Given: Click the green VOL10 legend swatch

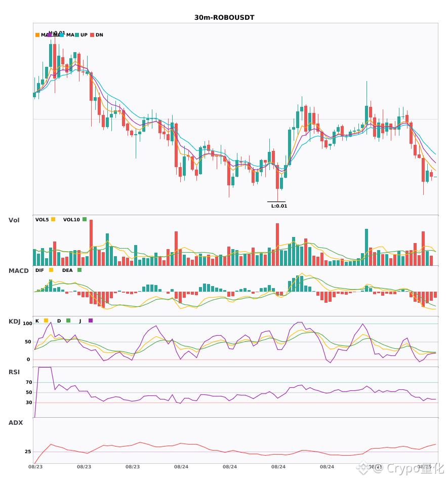Looking at the screenshot, I should pyautogui.click(x=85, y=219).
